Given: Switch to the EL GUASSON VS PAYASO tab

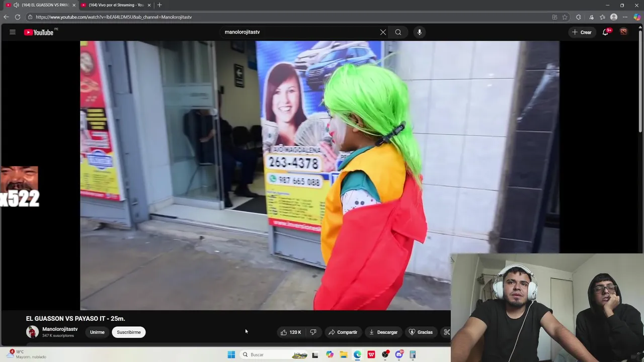Looking at the screenshot, I should [x=41, y=5].
